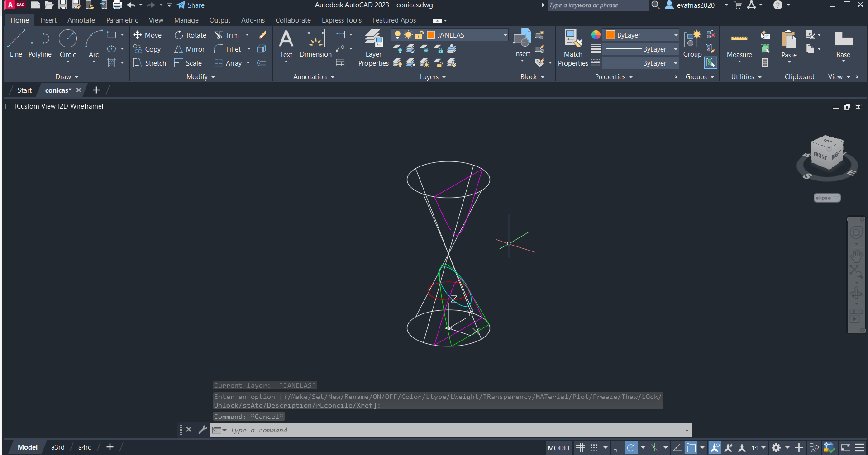Switch to the Annotate ribbon tab
This screenshot has width=868, height=455.
click(x=81, y=20)
